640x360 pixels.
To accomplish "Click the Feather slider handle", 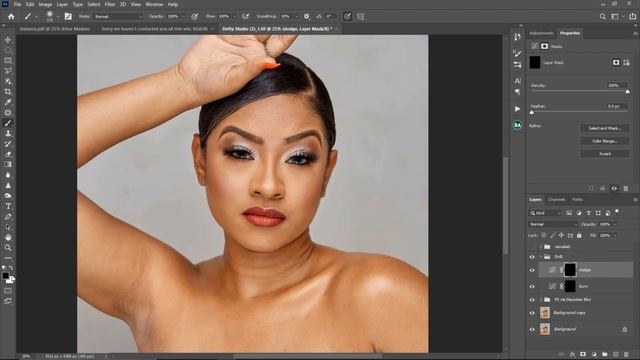I will [x=532, y=112].
